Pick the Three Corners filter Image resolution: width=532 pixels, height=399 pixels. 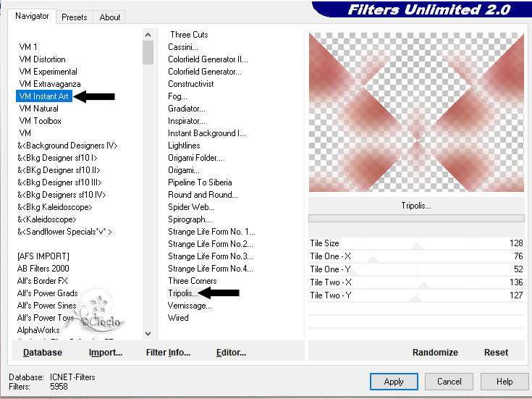click(193, 280)
